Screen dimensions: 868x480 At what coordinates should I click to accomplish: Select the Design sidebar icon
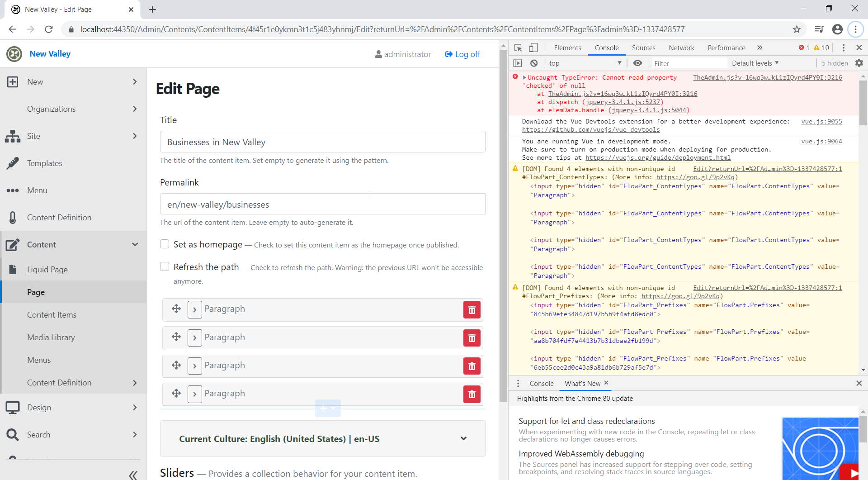(x=13, y=407)
